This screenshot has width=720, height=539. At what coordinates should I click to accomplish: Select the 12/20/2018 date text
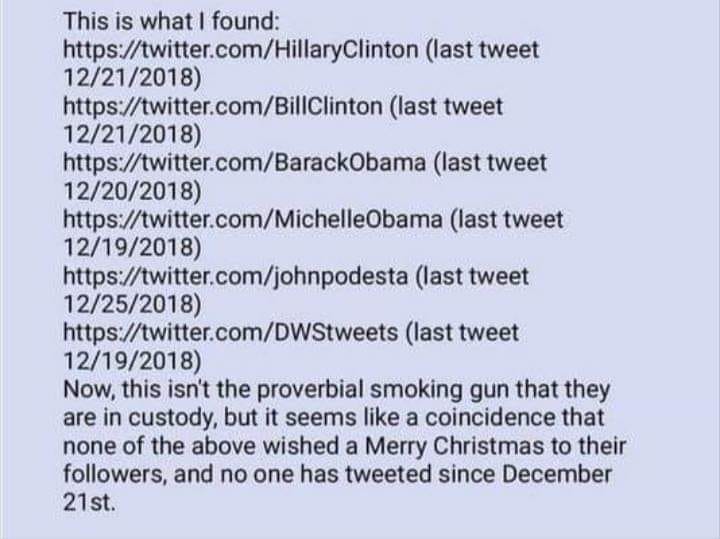click(x=132, y=189)
